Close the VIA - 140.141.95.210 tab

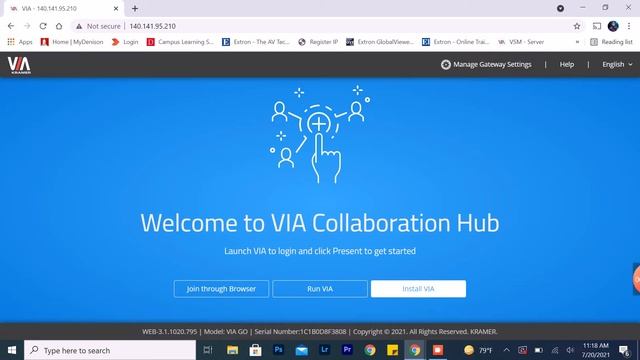point(116,8)
